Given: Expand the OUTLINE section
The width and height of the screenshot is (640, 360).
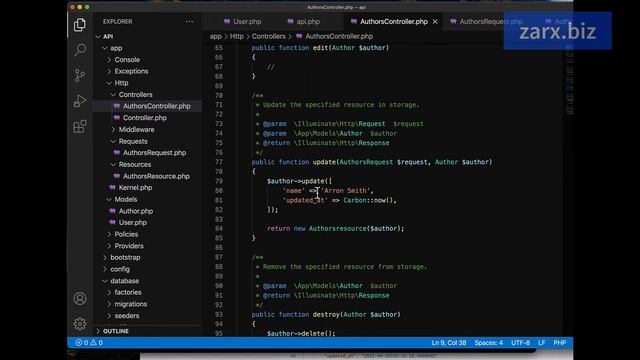Looking at the screenshot, I should click(x=116, y=331).
